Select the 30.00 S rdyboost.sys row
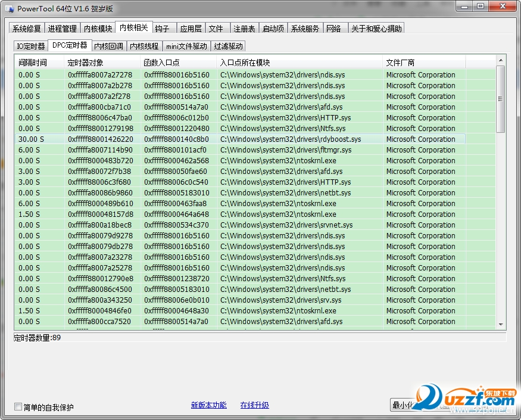 (240, 139)
